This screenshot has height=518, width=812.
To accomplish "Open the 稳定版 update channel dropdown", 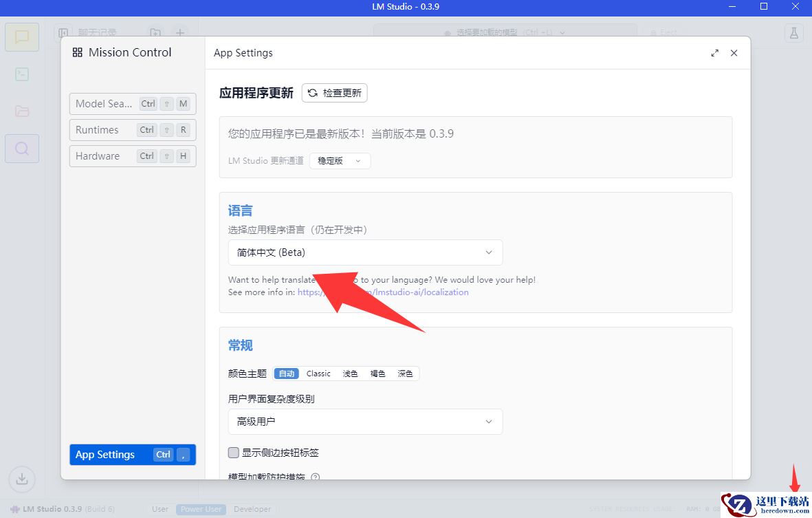I will tap(340, 161).
